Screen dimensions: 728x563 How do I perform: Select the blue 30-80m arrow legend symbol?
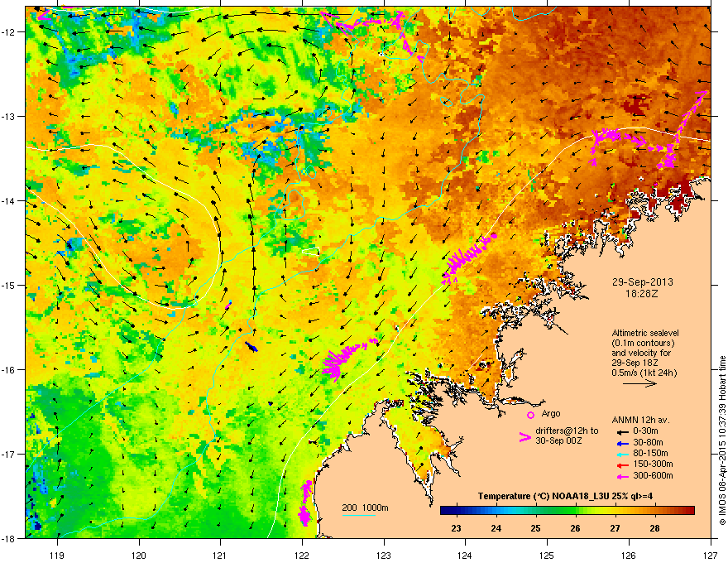pyautogui.click(x=623, y=443)
